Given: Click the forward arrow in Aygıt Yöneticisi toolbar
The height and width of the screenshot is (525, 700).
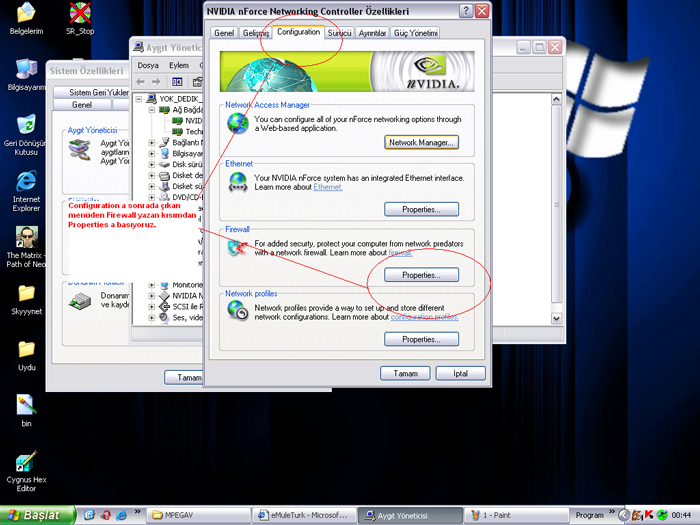Looking at the screenshot, I should pyautogui.click(x=155, y=82).
